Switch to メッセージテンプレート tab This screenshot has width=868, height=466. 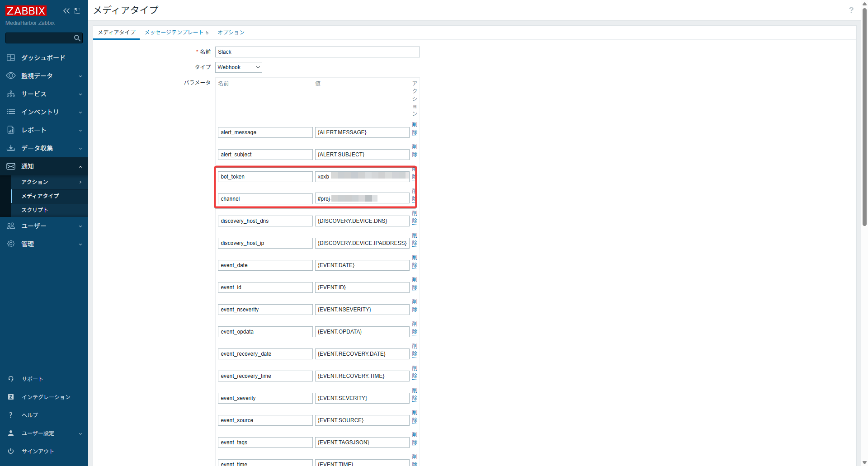tap(176, 33)
